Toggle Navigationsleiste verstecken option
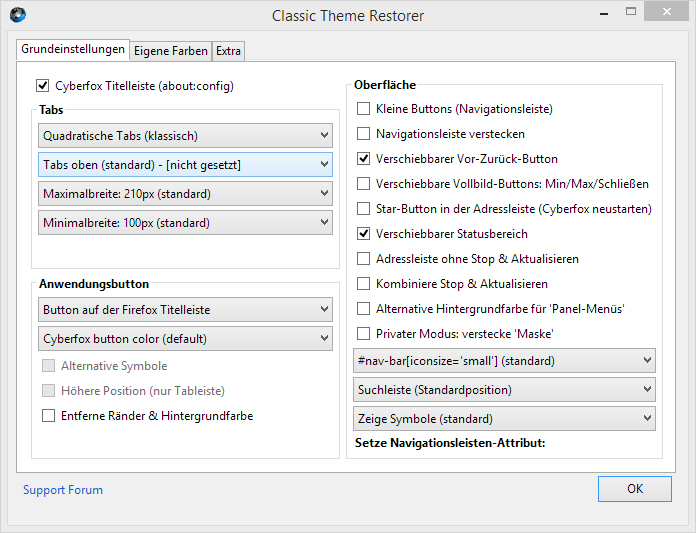 point(364,134)
